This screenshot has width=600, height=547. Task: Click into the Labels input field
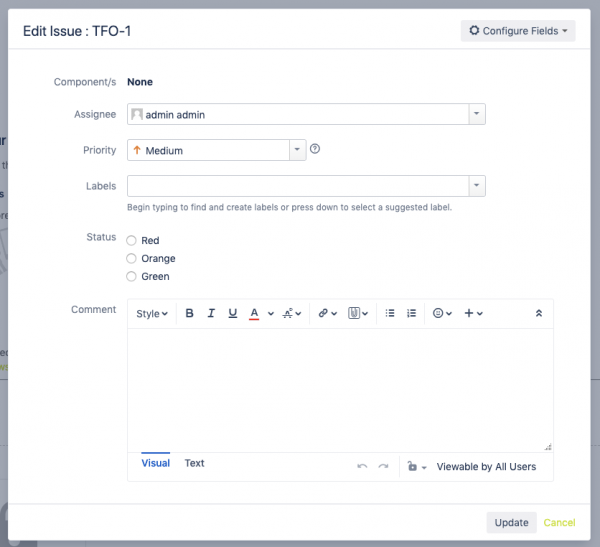click(298, 186)
